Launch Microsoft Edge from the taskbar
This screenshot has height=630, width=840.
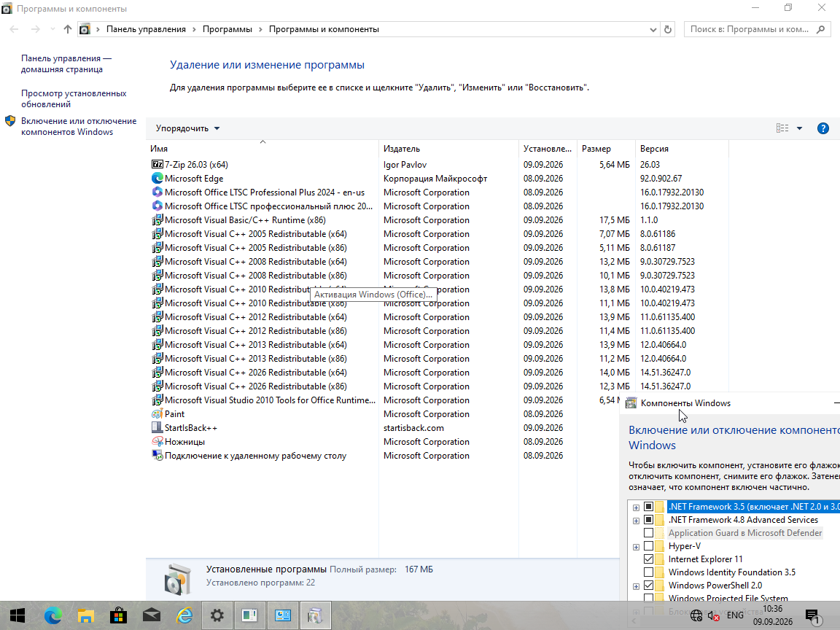pos(52,615)
